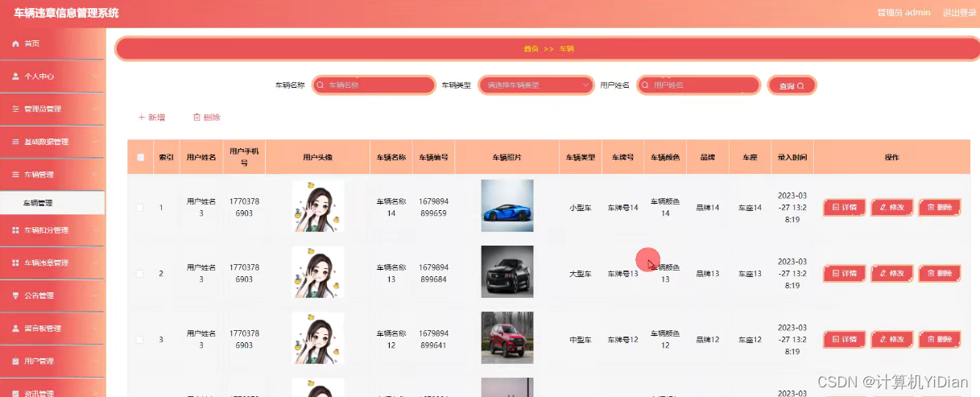The height and width of the screenshot is (397, 980).
Task: Toggle the select-all checkbox in table header
Action: pyautogui.click(x=140, y=157)
